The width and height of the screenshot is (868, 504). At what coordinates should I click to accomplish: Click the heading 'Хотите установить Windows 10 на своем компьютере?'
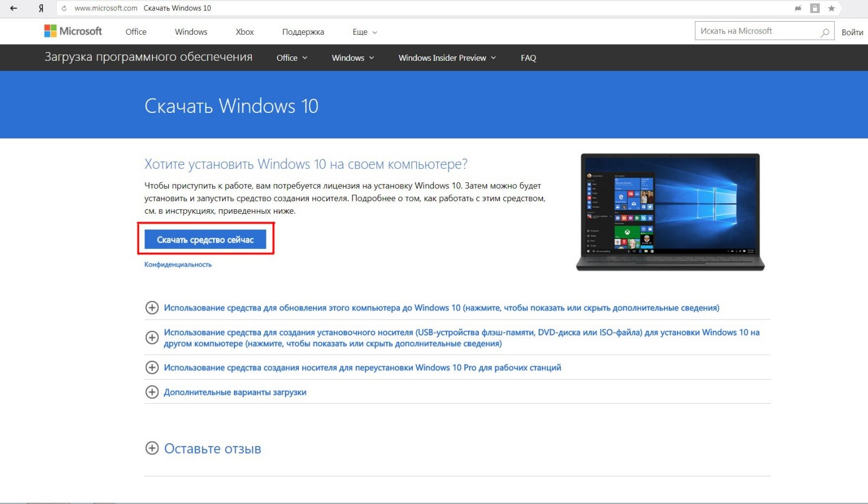point(306,164)
